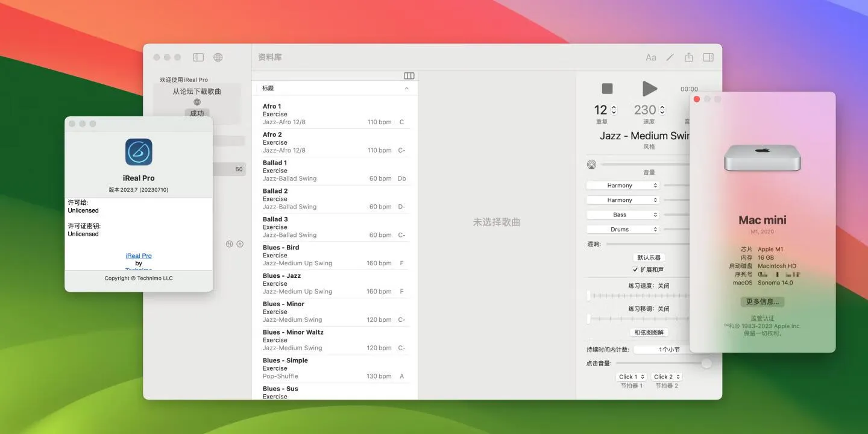This screenshot has width=868, height=434.
Task: Open the 监管认证 link
Action: coord(763,318)
